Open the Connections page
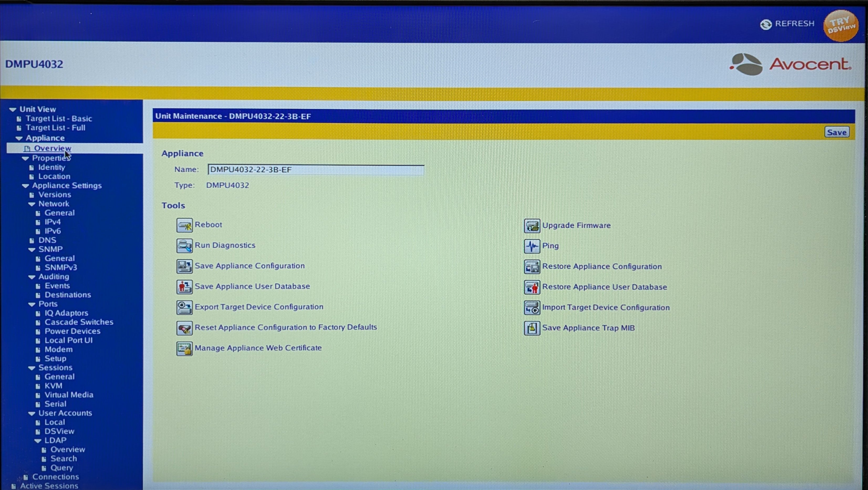The width and height of the screenshot is (868, 490). pos(56,477)
